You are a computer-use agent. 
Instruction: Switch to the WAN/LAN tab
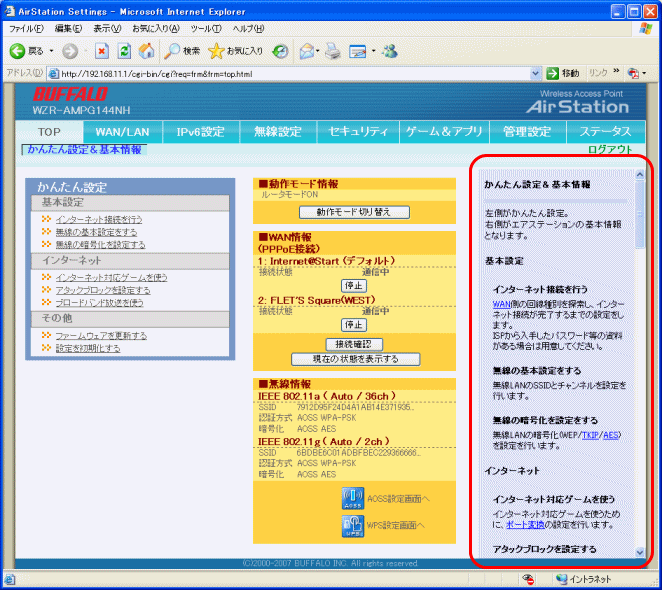122,132
